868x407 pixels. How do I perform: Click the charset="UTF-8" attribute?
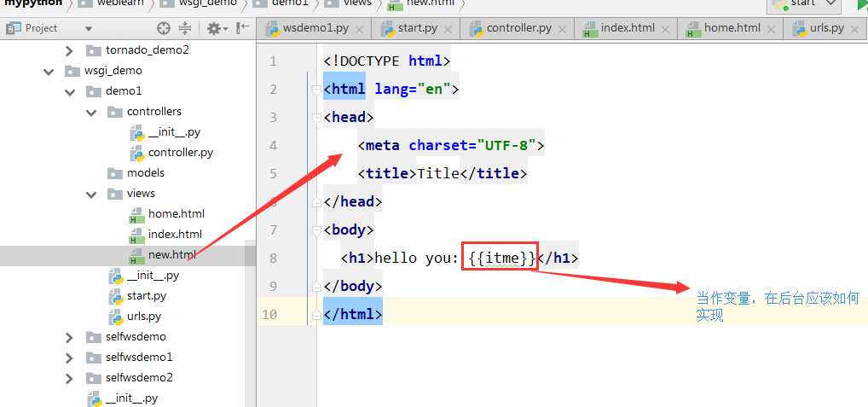[x=472, y=146]
